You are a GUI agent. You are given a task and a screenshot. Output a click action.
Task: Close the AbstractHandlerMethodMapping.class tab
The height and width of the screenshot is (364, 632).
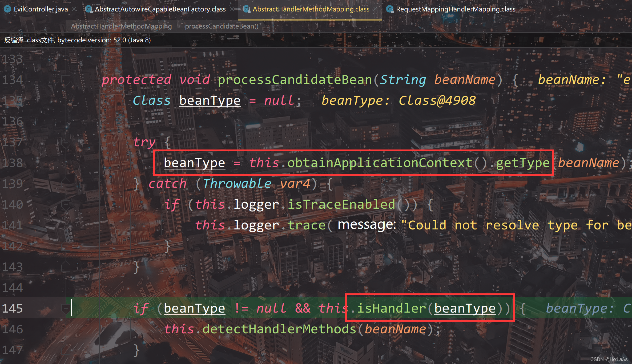click(x=376, y=9)
